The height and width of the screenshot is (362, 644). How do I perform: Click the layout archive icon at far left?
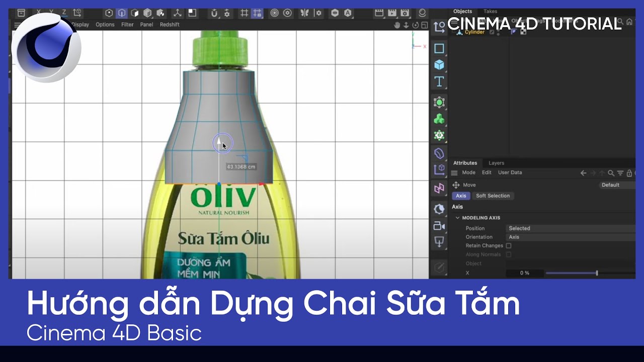coord(21,13)
